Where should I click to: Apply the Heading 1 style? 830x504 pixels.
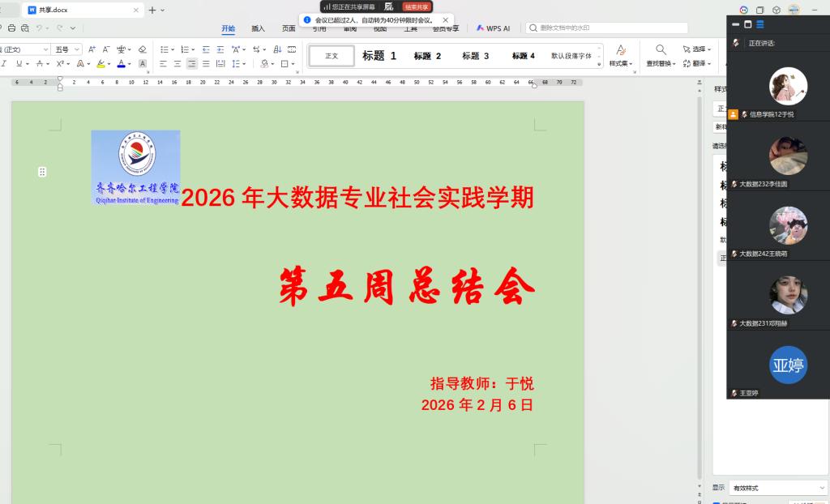coord(379,56)
